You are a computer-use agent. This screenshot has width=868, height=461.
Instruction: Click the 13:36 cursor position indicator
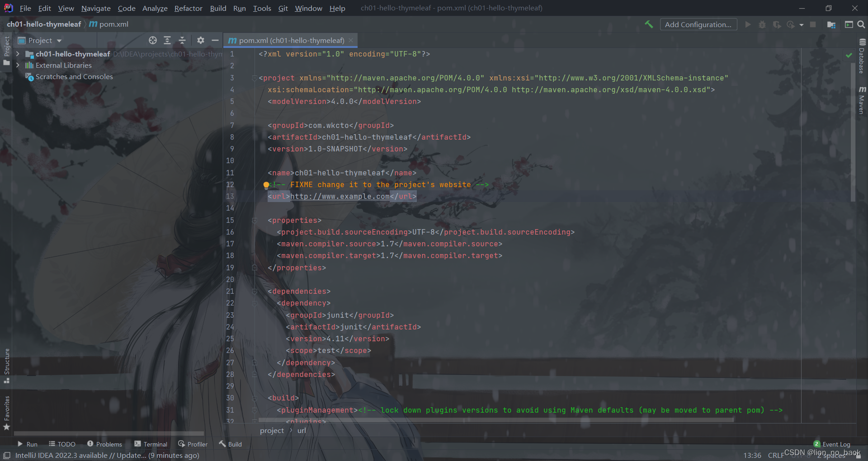[x=752, y=456]
